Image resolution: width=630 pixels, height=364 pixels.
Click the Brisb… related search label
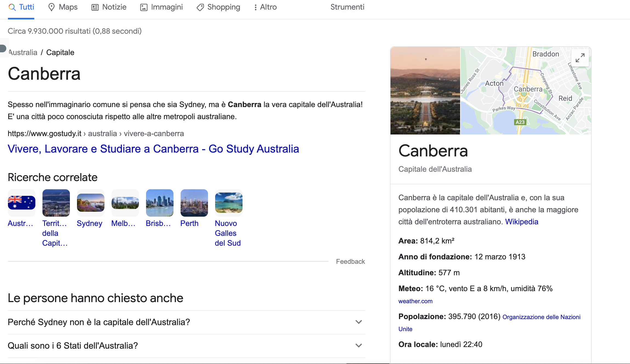pyautogui.click(x=158, y=223)
